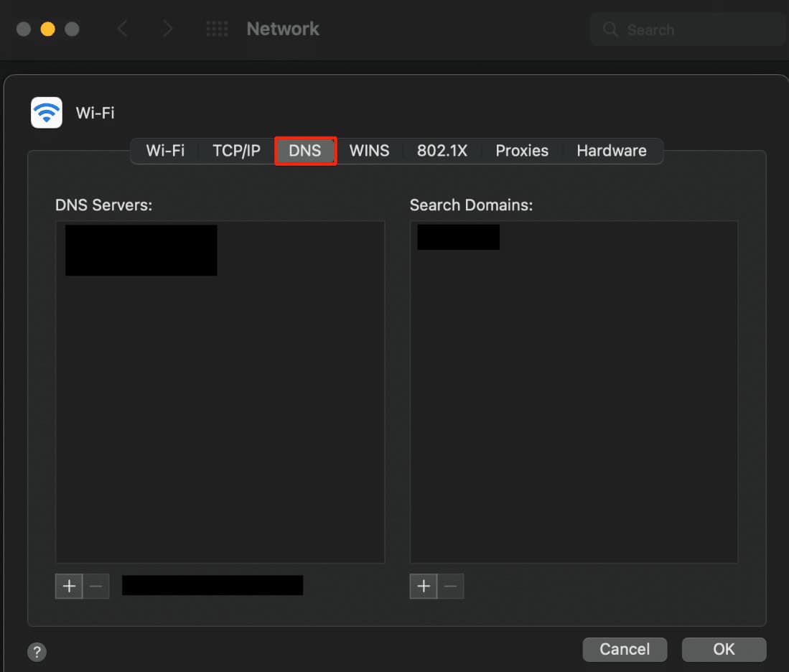Click the back arrow in the Network toolbar
This screenshot has height=672, width=789.
tap(122, 29)
